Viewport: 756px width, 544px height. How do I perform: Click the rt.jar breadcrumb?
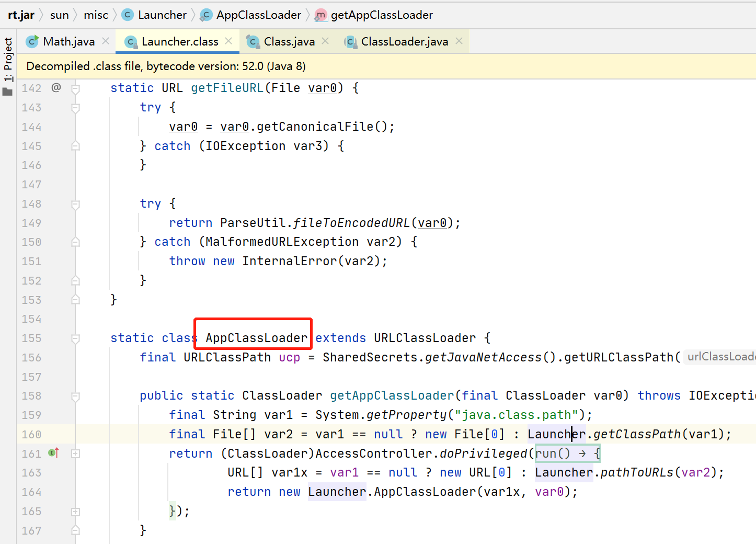21,15
